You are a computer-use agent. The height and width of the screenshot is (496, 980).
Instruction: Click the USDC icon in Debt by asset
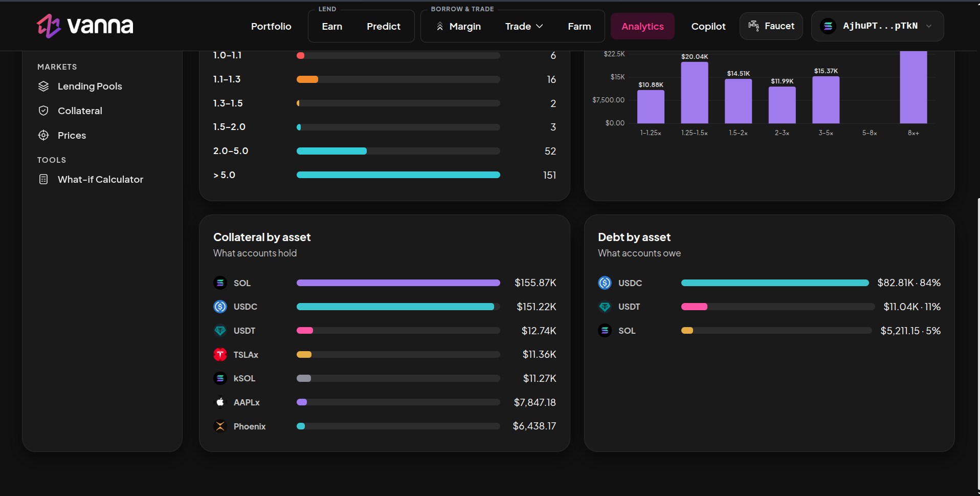click(x=605, y=283)
